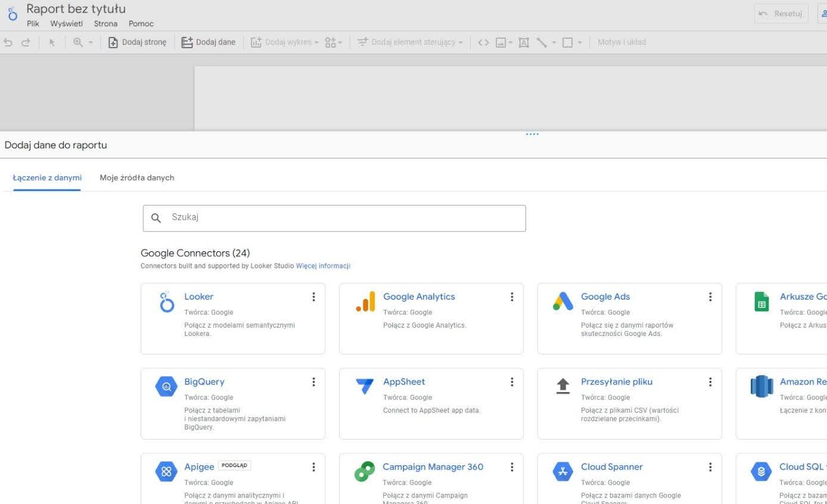Viewport: 827px width, 504px height.
Task: Click the Szukaj search field
Action: pos(334,218)
